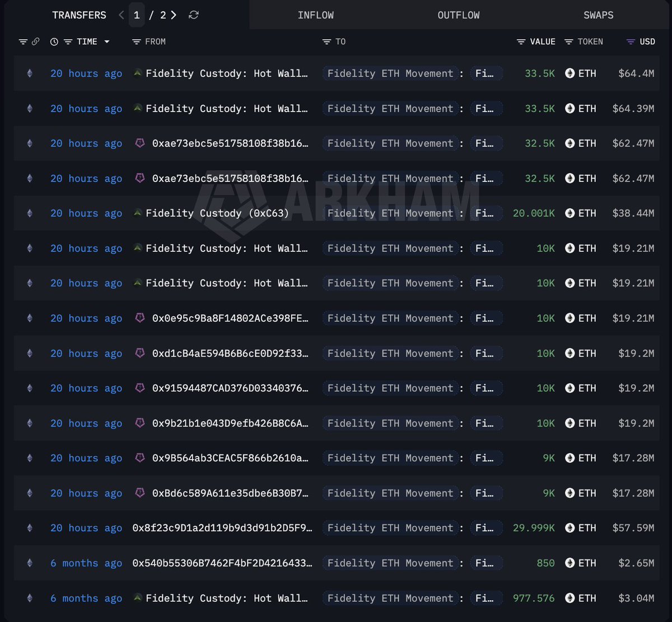The height and width of the screenshot is (622, 672).
Task: Click Fidelity logo beside Fidelity Custody (0xC63)
Action: tap(138, 213)
